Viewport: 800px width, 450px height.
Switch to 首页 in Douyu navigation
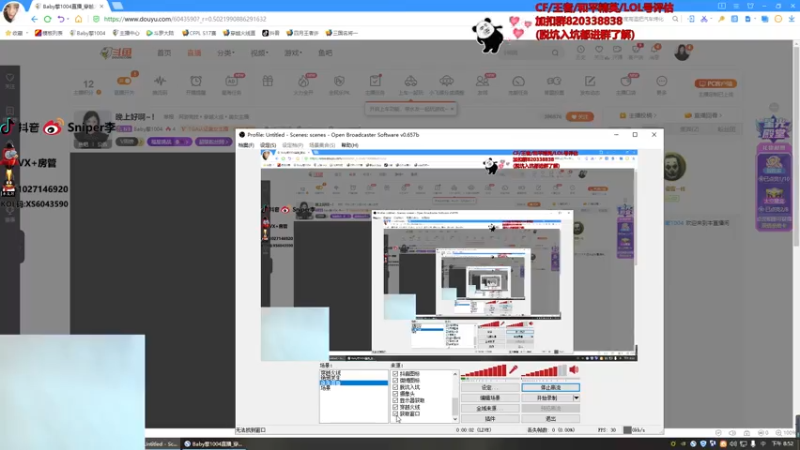point(164,53)
